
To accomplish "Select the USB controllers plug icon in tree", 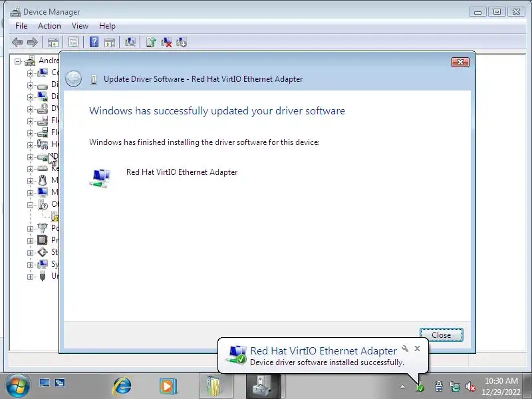I will click(x=43, y=276).
